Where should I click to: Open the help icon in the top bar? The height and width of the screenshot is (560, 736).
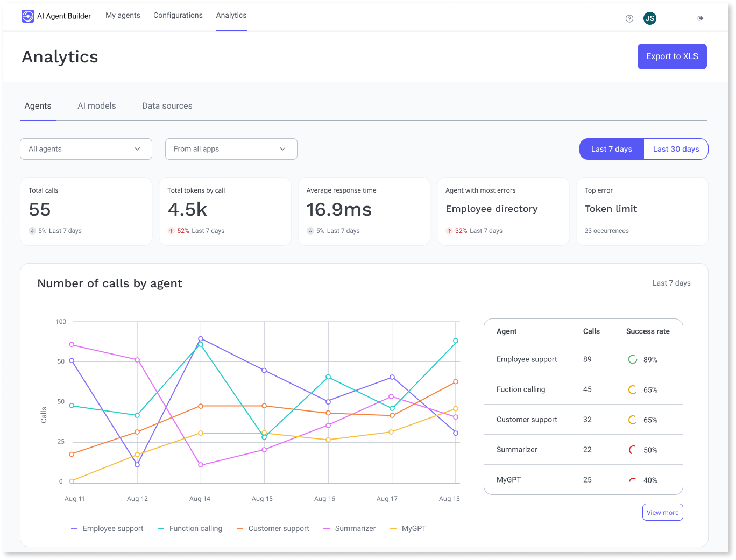click(x=629, y=18)
